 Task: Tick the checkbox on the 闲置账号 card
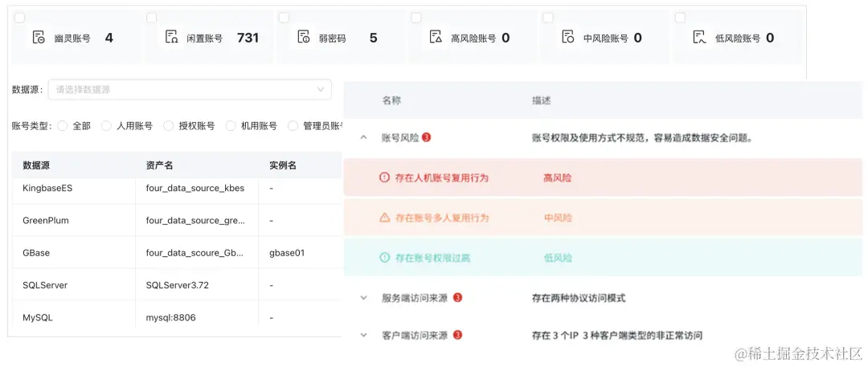[151, 18]
